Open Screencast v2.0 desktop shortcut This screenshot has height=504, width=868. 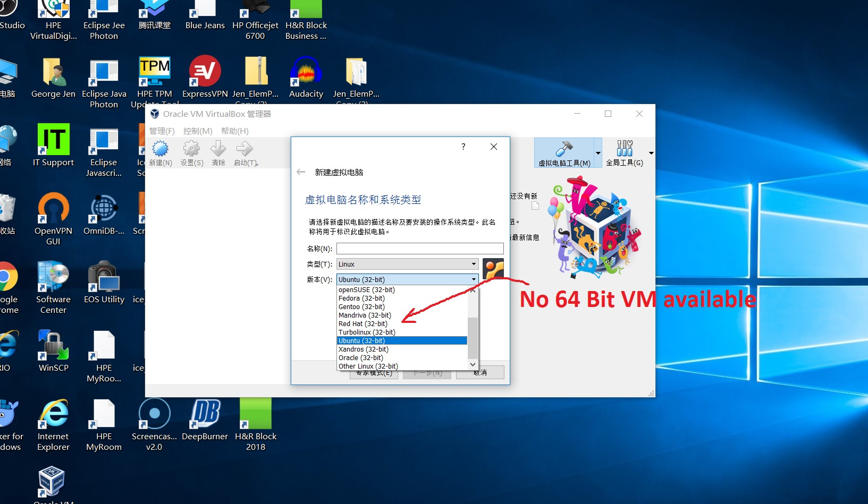[154, 425]
